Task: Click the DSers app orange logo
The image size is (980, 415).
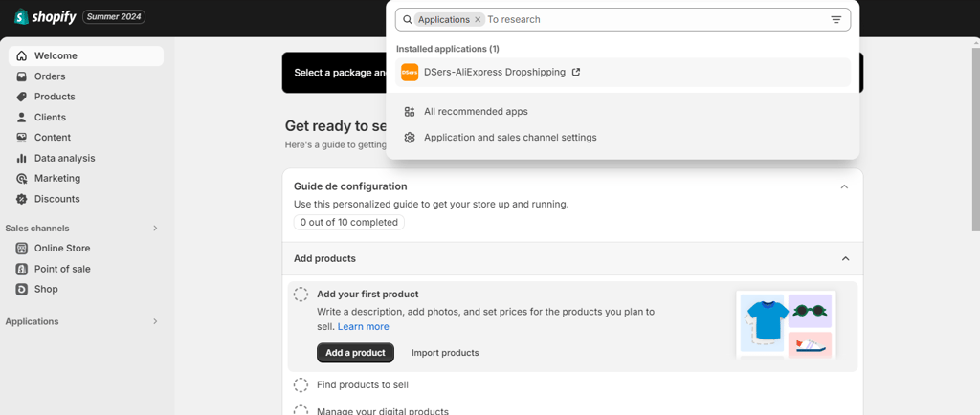Action: [410, 73]
